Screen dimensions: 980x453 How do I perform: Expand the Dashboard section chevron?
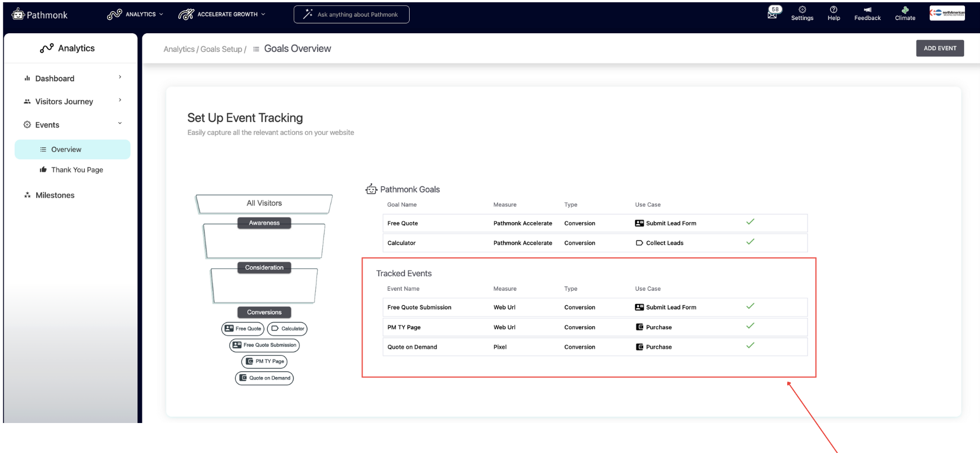tap(120, 77)
